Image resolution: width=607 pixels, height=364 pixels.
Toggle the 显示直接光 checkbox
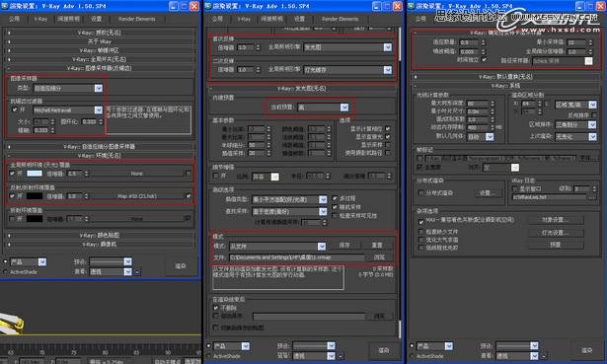pyautogui.click(x=388, y=136)
